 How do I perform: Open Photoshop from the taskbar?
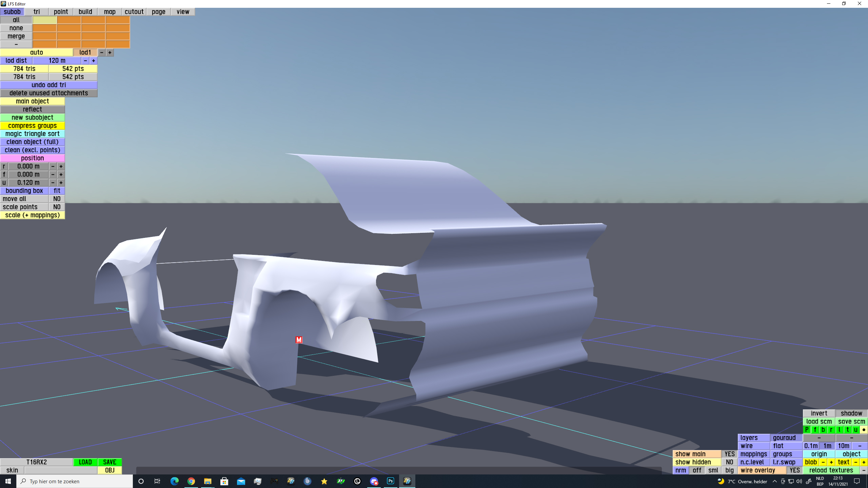390,481
